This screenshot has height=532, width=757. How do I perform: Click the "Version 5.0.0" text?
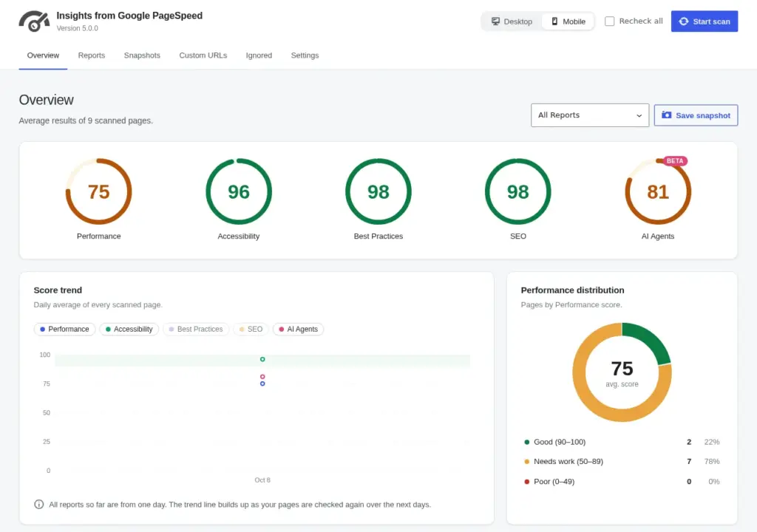77,29
